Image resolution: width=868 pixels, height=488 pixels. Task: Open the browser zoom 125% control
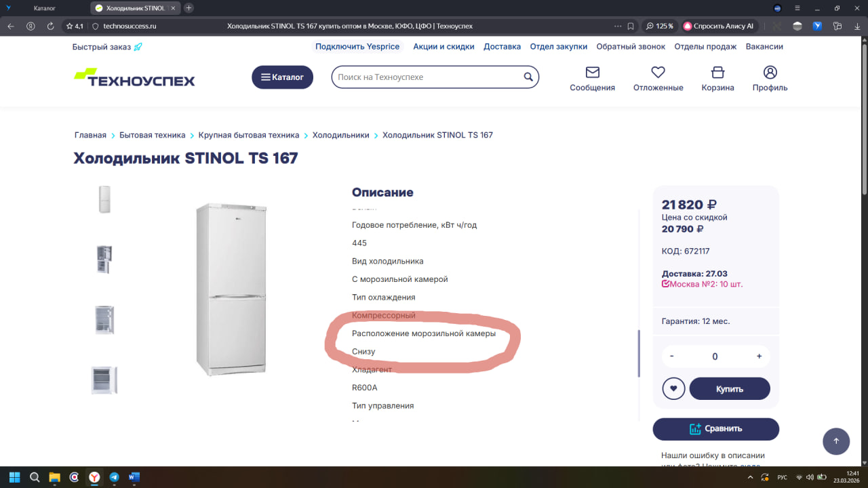[x=659, y=26]
